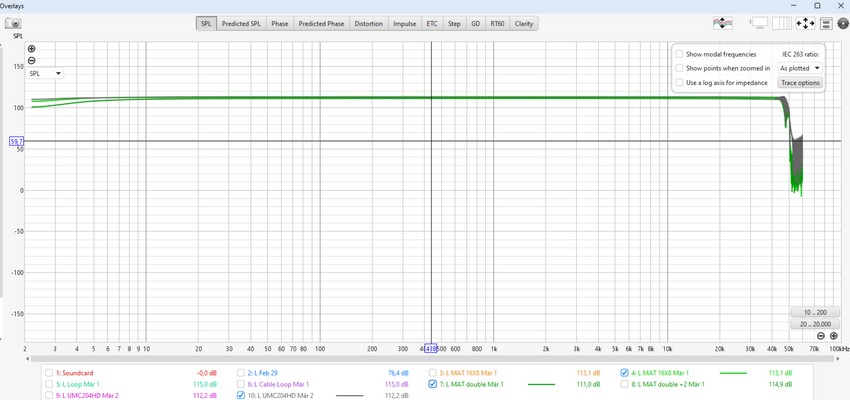850x400 pixels.
Task: Capture graph with the camera icon
Action: click(x=13, y=24)
